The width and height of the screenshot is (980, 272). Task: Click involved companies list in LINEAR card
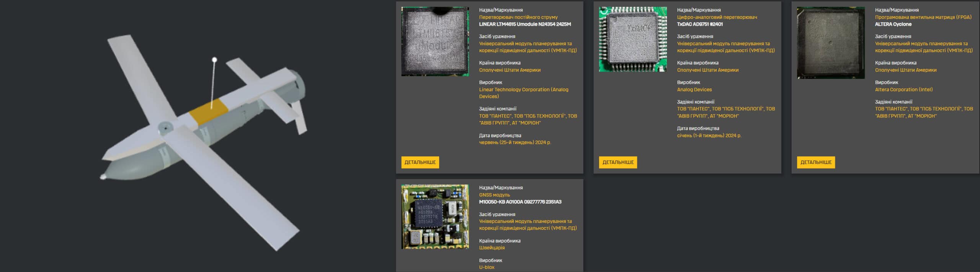click(528, 120)
